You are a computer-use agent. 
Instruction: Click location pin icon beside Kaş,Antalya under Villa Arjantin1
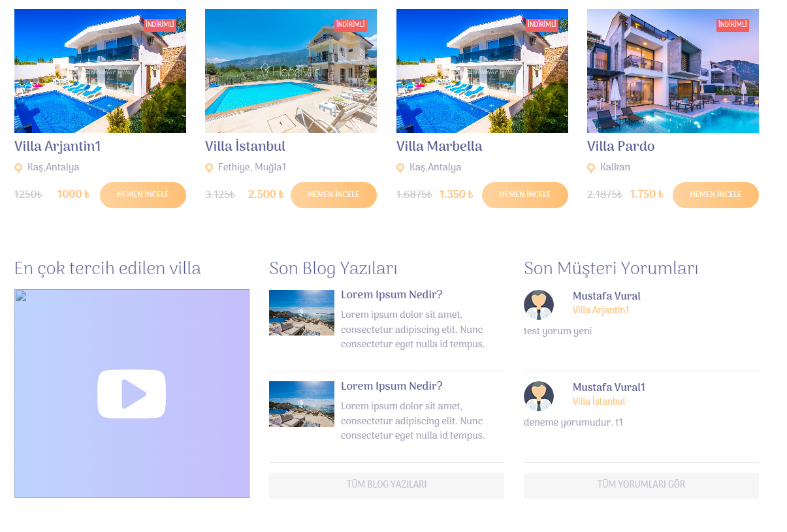pyautogui.click(x=18, y=168)
